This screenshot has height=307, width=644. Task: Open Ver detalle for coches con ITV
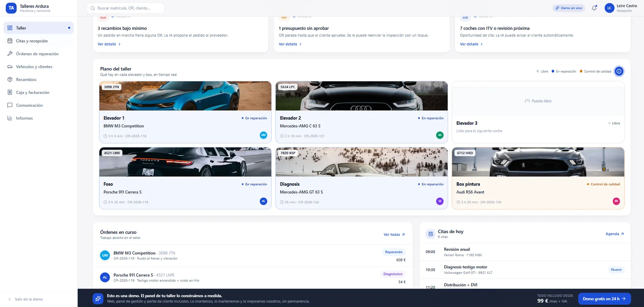(471, 44)
